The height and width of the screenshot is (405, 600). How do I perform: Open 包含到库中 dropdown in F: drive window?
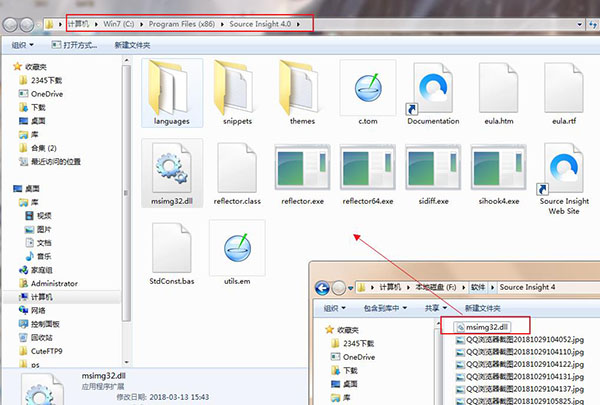click(x=385, y=308)
